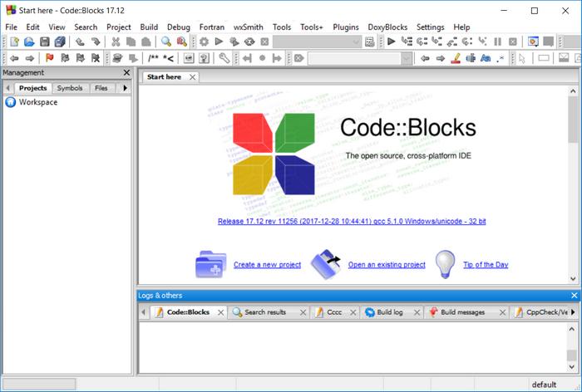Click the Toggle bookmark red flag icon
Image resolution: width=582 pixels, height=392 pixels.
50,58
